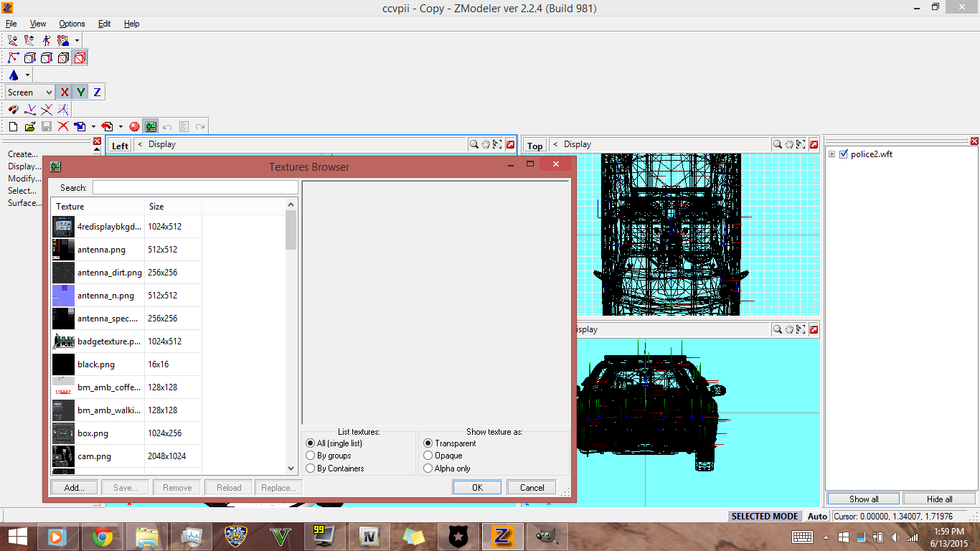Select the Opaque radio button
Viewport: 980px width, 551px height.
pos(428,456)
